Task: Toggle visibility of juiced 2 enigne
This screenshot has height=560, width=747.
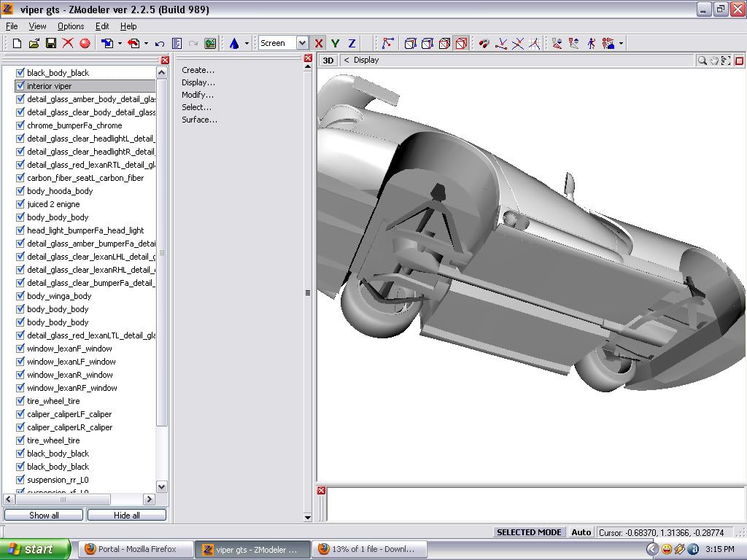Action: (x=20, y=204)
